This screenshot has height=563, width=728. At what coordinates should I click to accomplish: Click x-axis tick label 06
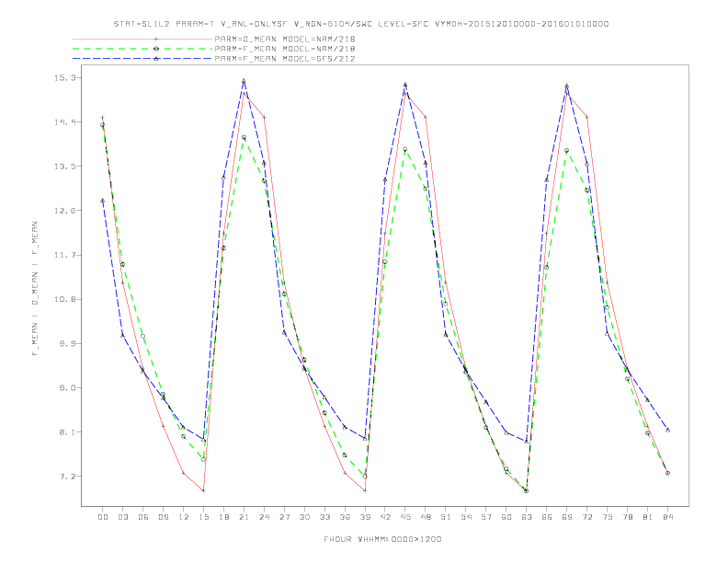(143, 517)
